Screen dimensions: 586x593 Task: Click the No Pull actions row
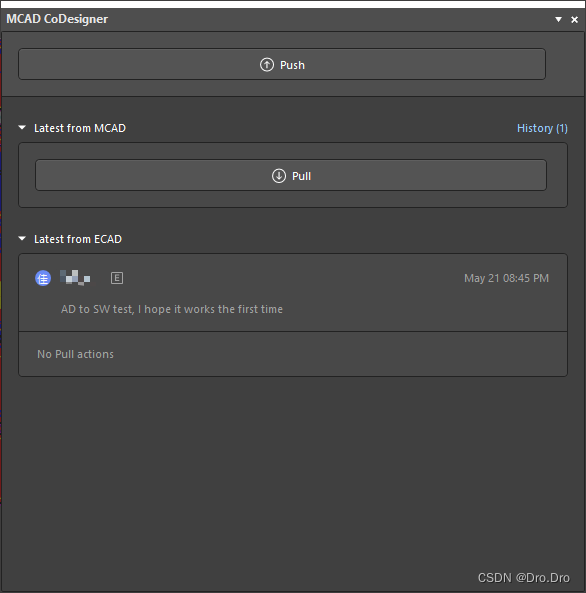click(x=293, y=354)
